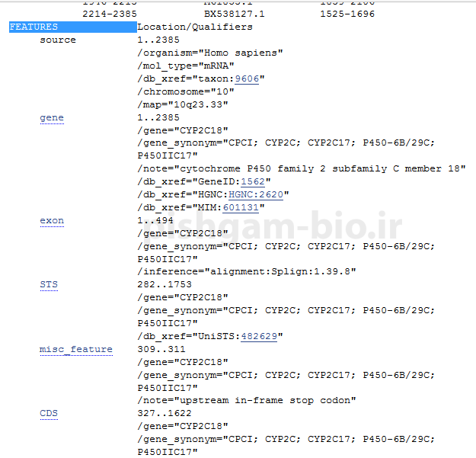Click the highlighted FEATURES heading
Viewport: 476px width, 458px height.
click(x=73, y=27)
